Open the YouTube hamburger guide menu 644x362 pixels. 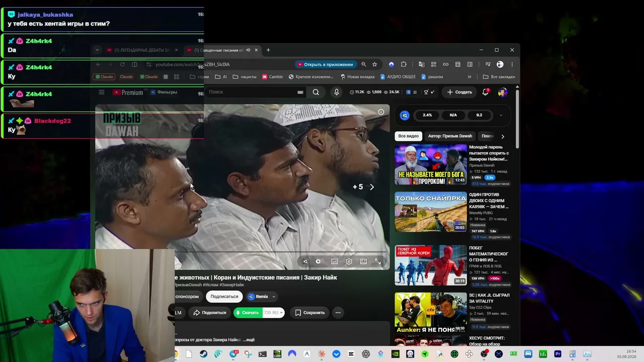(x=101, y=92)
